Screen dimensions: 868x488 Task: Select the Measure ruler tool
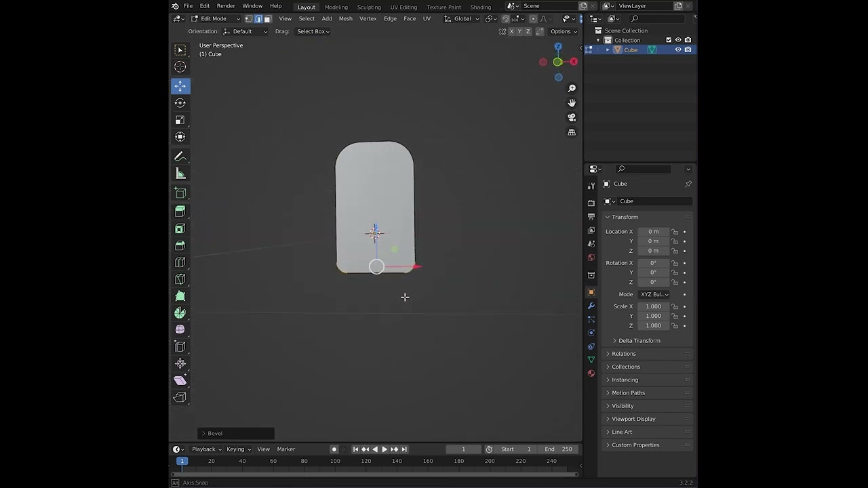click(x=180, y=174)
